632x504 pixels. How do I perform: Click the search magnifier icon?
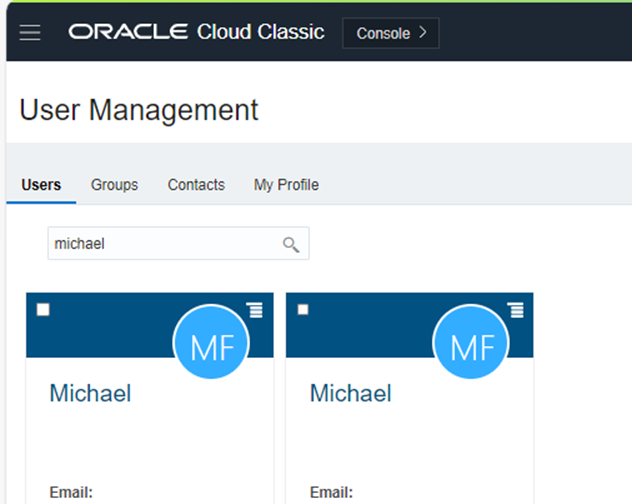point(291,244)
